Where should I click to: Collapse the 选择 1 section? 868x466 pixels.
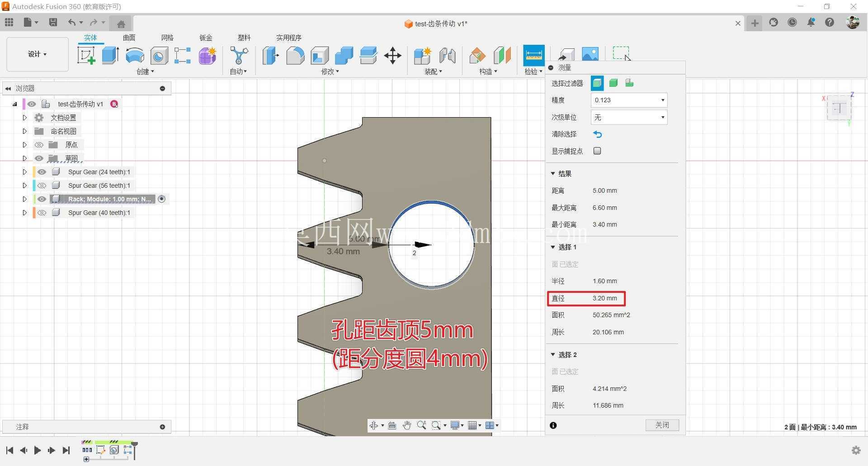click(x=552, y=247)
